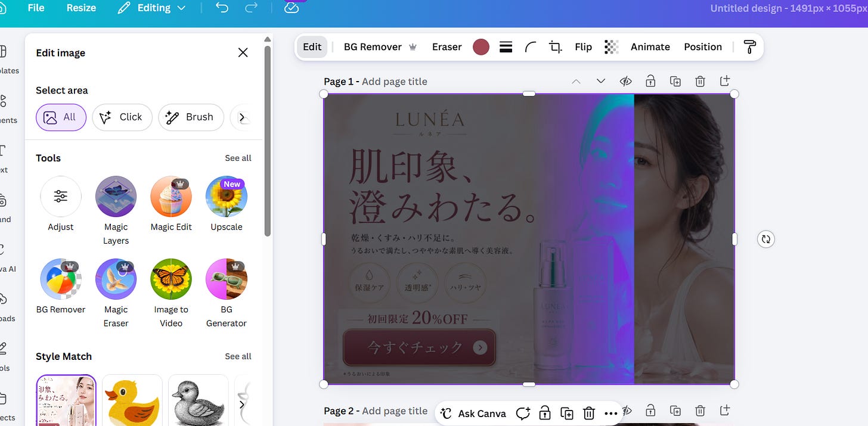Click Animate in toolbar
This screenshot has height=426, width=868.
650,47
